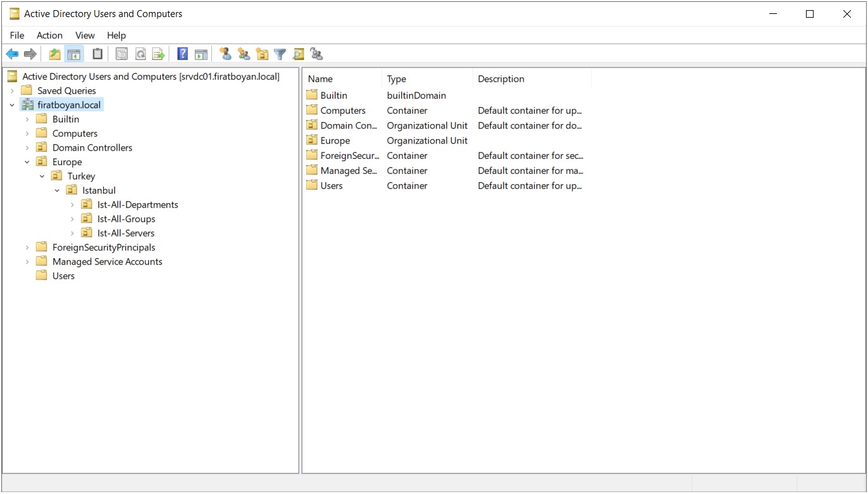The height and width of the screenshot is (494, 868).
Task: Click the Export List toolbar icon
Action: click(x=159, y=54)
